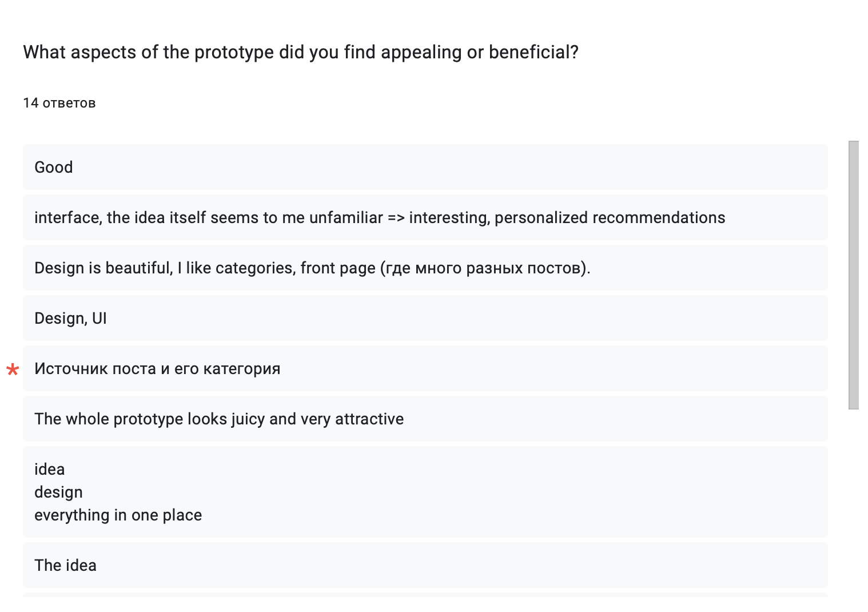Select the "Good" response row

(425, 167)
